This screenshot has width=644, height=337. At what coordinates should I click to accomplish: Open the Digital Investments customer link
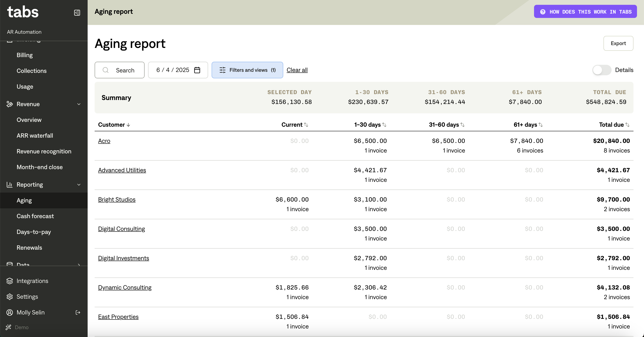(x=124, y=258)
